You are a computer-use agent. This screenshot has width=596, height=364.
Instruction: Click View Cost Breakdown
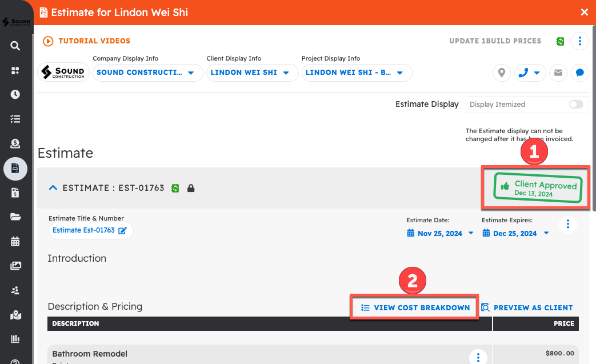[x=415, y=307]
